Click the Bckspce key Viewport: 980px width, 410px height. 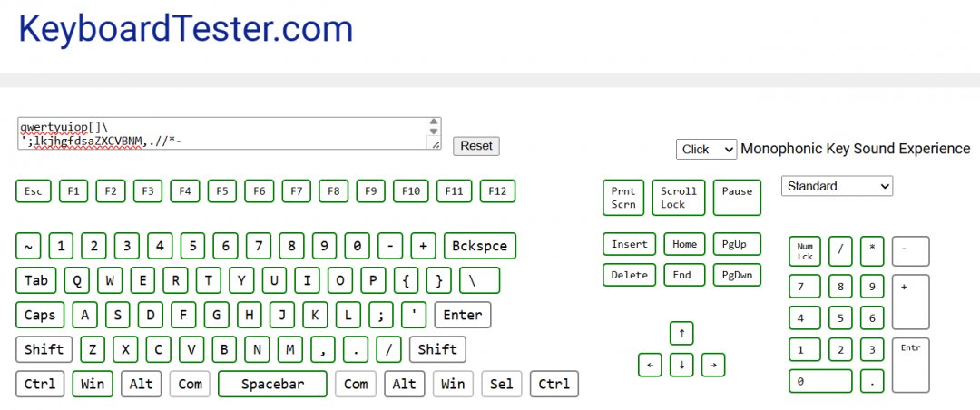[480, 246]
